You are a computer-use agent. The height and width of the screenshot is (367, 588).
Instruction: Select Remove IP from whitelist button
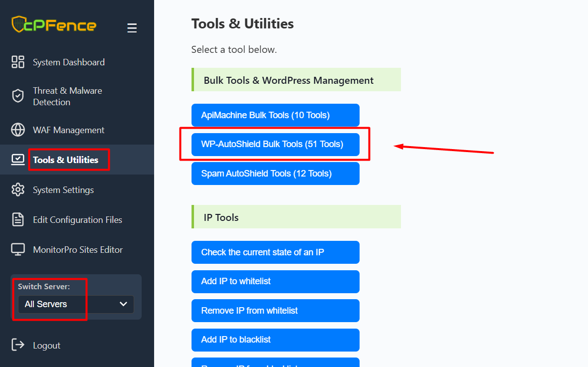(275, 311)
